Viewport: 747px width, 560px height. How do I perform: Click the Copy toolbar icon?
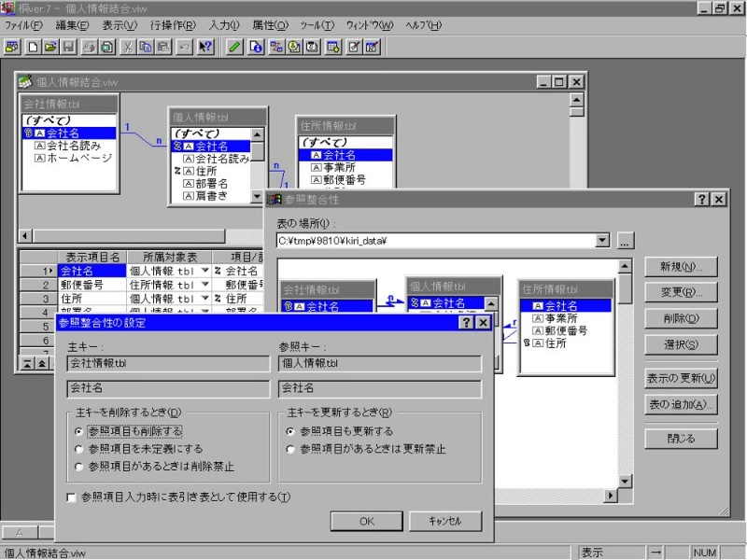click(x=145, y=46)
